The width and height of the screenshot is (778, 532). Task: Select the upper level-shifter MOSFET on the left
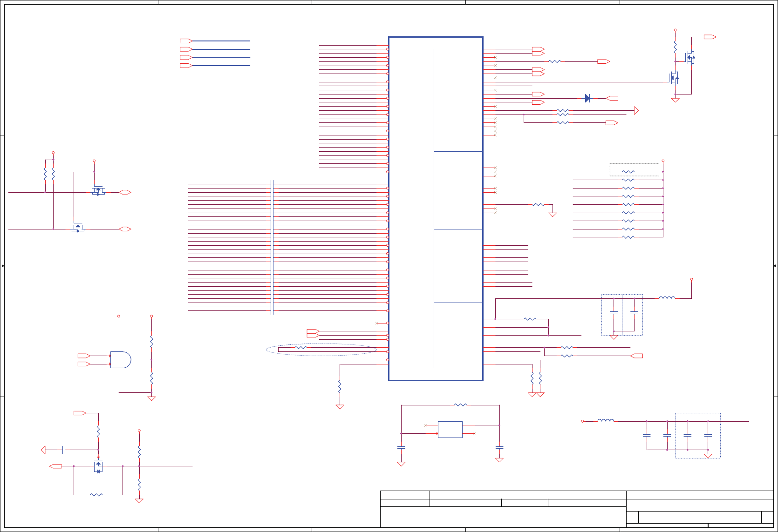[98, 191]
